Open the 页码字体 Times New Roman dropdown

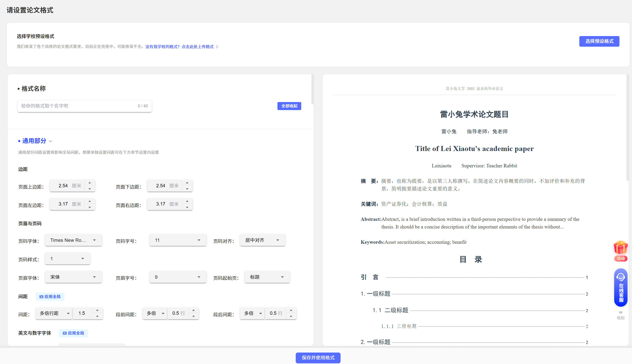coord(73,240)
